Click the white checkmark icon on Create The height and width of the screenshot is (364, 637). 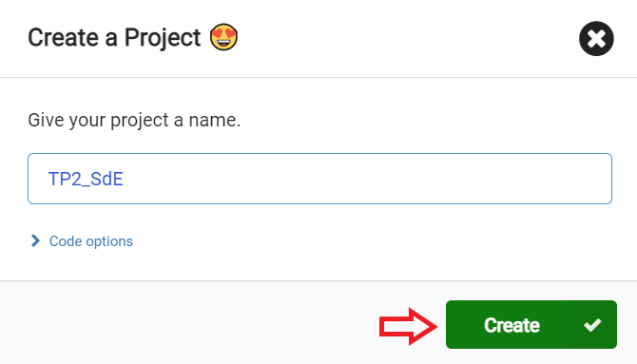pos(592,325)
